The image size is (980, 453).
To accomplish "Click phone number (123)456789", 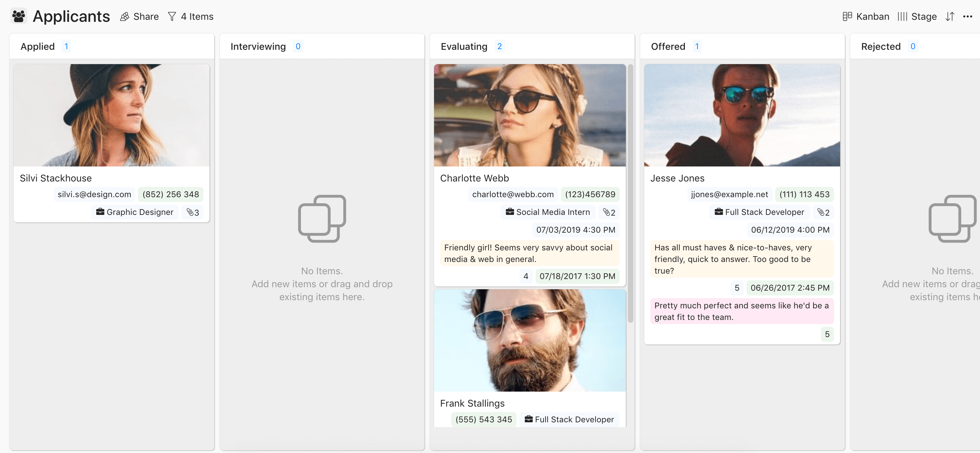I will (590, 194).
